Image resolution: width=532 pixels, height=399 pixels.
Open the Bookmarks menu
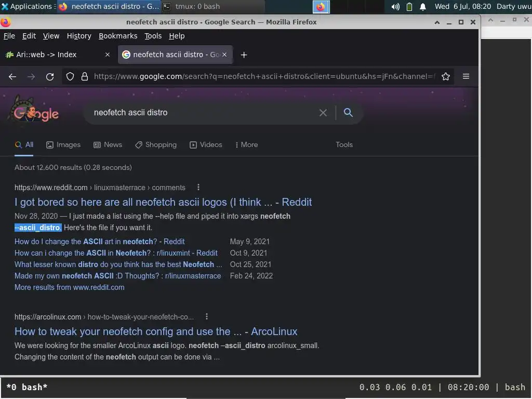(x=118, y=36)
